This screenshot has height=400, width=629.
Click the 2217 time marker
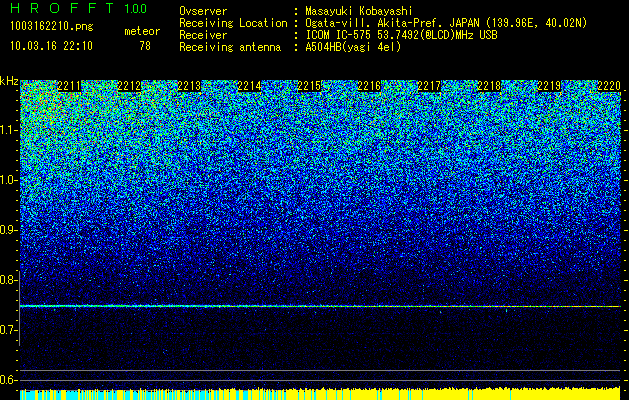pyautogui.click(x=429, y=86)
